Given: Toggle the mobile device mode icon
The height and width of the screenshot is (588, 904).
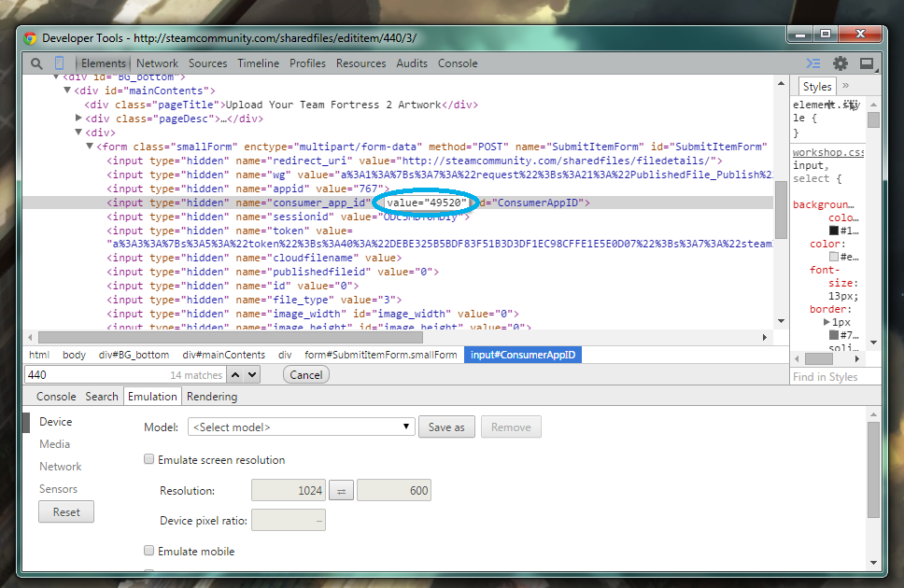Looking at the screenshot, I should click(x=59, y=63).
